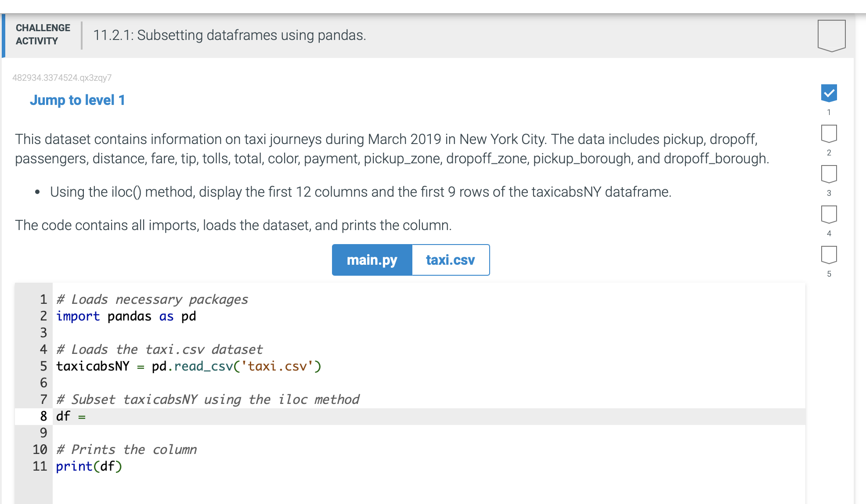
Task: Select the level 1 blue checkmark shield
Action: pos(828,93)
